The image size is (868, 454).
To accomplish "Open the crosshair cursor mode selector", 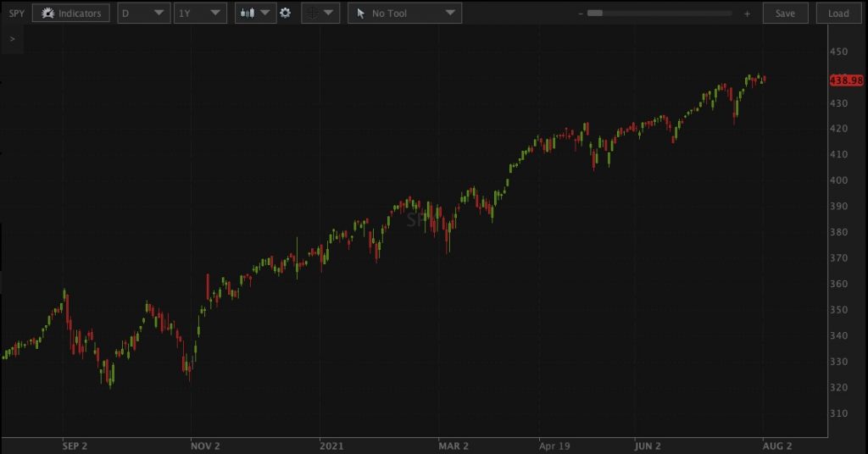I will [320, 14].
